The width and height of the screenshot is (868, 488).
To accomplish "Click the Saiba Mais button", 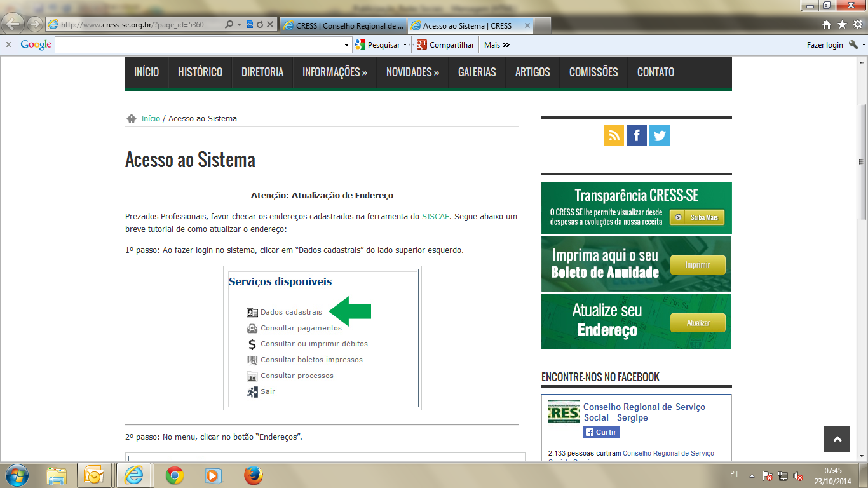I will point(697,217).
